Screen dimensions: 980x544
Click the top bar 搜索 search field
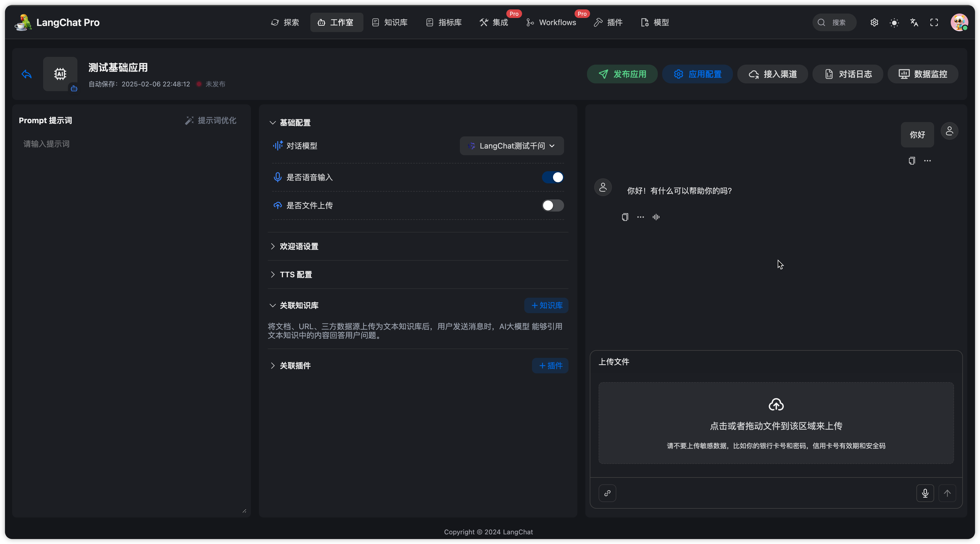(835, 22)
